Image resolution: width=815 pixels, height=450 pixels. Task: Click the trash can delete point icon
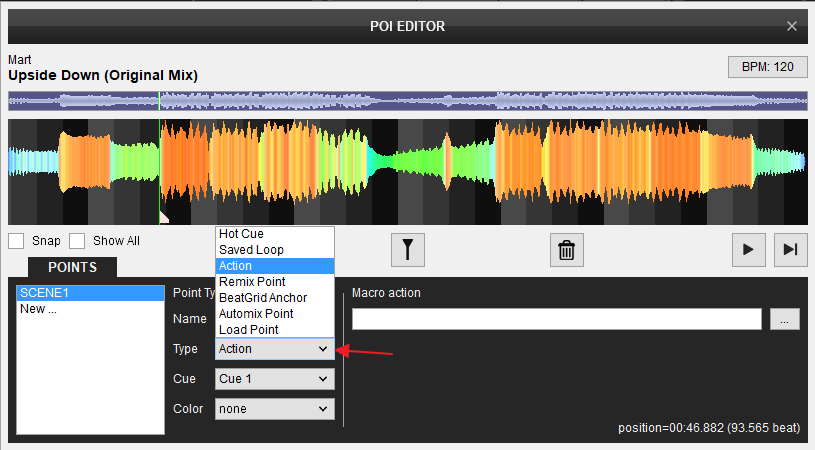coord(567,250)
